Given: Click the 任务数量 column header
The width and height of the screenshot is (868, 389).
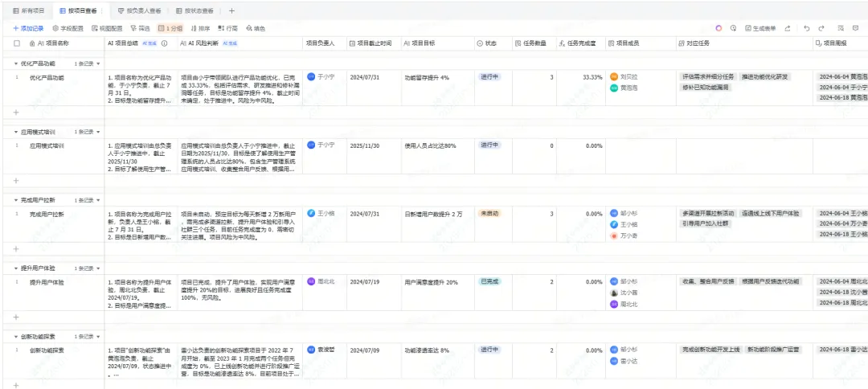Looking at the screenshot, I should tap(533, 43).
